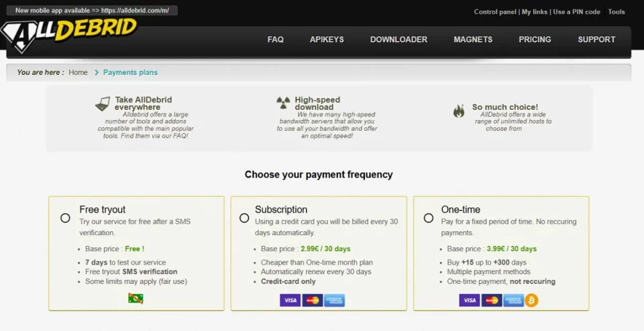Click the Credit-card only text
The height and width of the screenshot is (331, 644).
[x=288, y=281]
